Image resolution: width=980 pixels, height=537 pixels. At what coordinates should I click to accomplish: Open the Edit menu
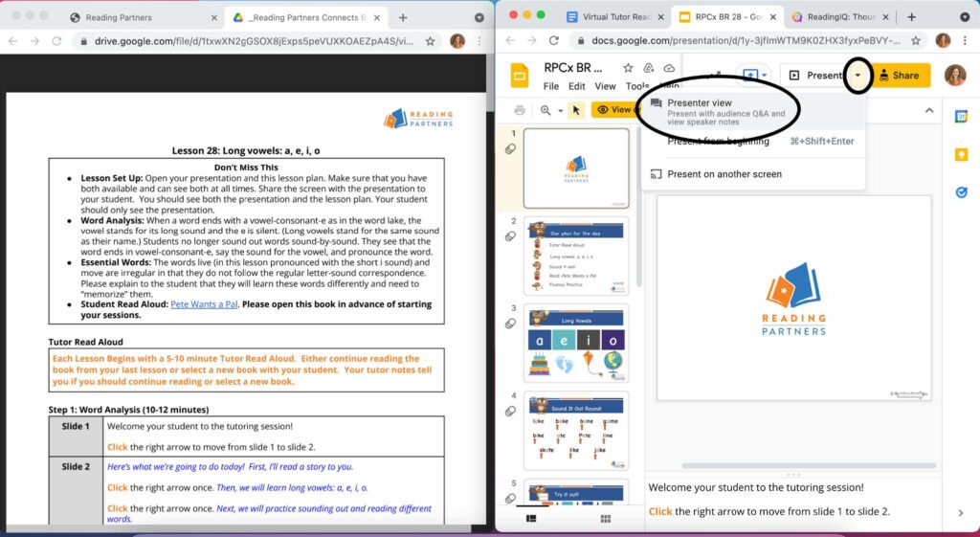coord(577,86)
